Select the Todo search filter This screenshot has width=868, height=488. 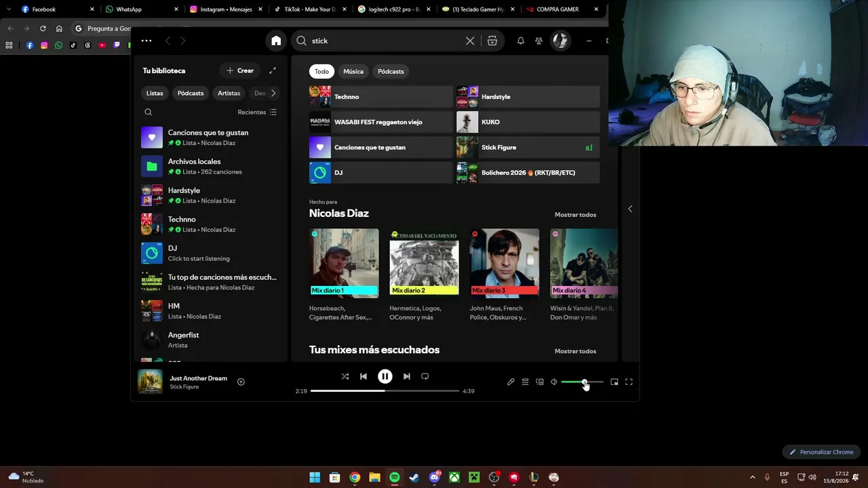click(x=321, y=71)
